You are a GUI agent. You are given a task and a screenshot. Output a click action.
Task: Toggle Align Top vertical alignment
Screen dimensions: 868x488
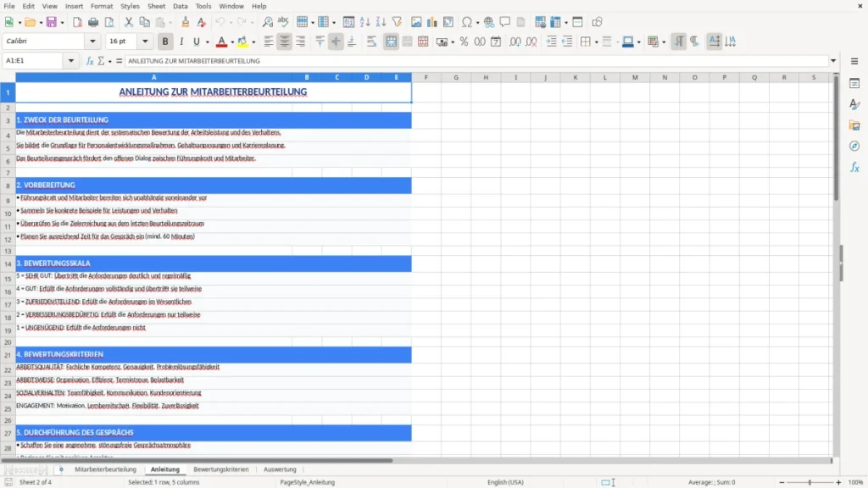pyautogui.click(x=320, y=42)
